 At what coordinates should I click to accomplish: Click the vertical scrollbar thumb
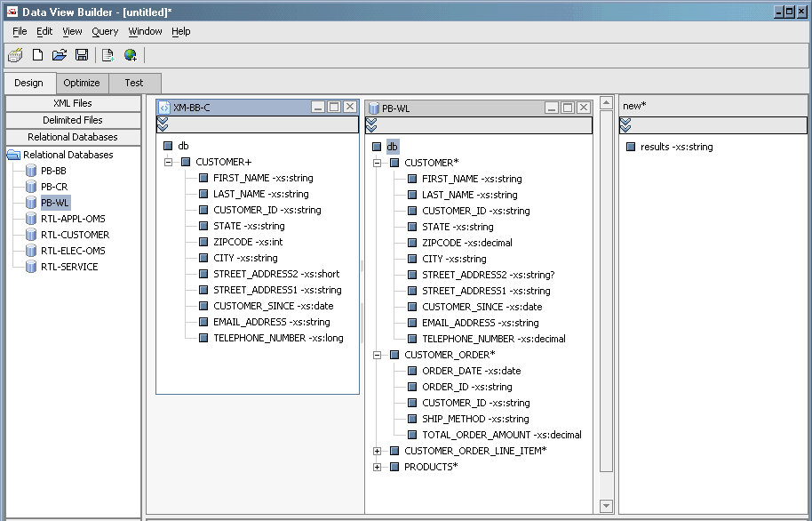pyautogui.click(x=606, y=291)
